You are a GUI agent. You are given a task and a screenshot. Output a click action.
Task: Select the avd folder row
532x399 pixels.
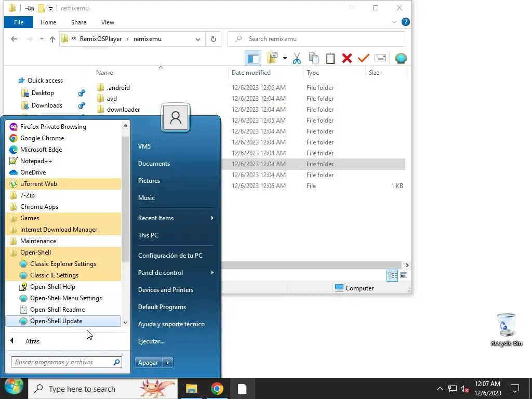(x=112, y=99)
